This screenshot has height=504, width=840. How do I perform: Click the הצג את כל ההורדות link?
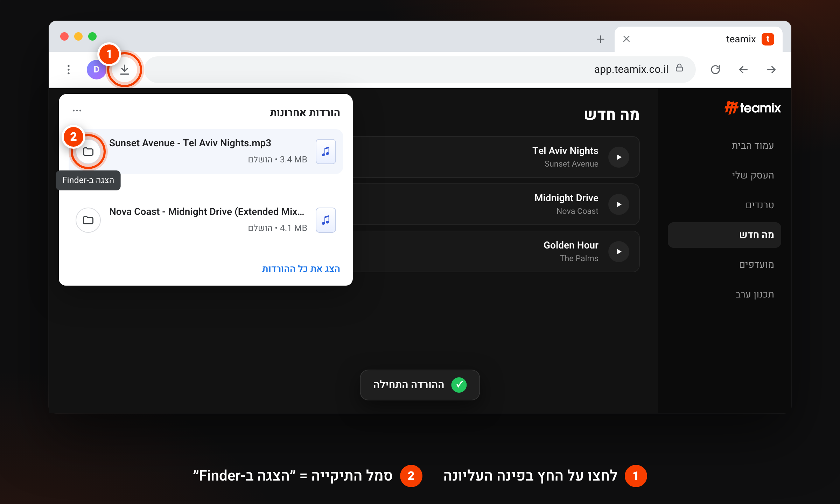pyautogui.click(x=301, y=269)
